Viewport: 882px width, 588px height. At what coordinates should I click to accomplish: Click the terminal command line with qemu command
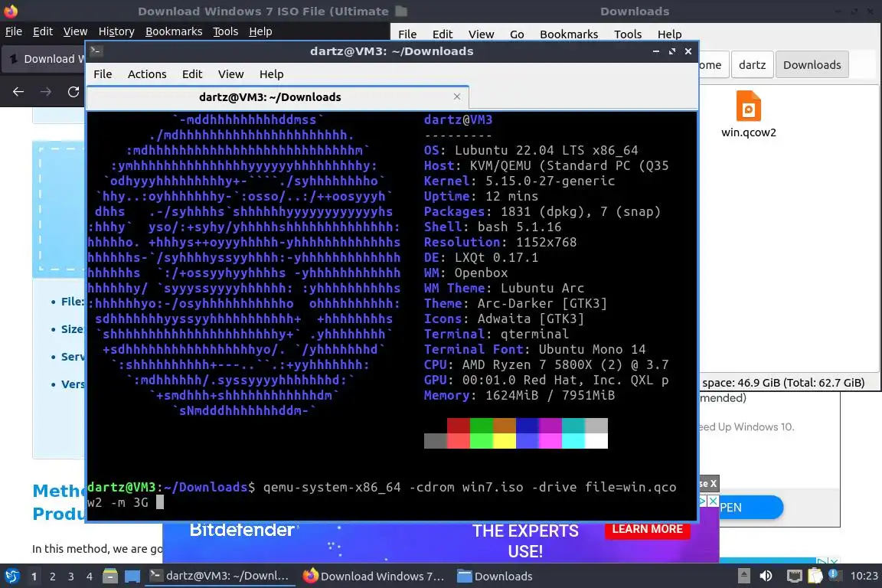(x=381, y=495)
